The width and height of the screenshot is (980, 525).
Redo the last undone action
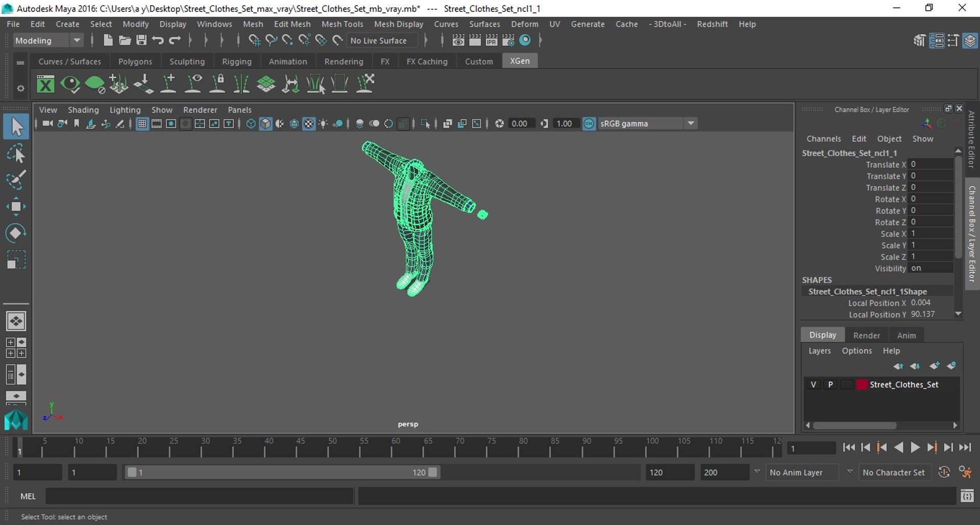point(175,40)
